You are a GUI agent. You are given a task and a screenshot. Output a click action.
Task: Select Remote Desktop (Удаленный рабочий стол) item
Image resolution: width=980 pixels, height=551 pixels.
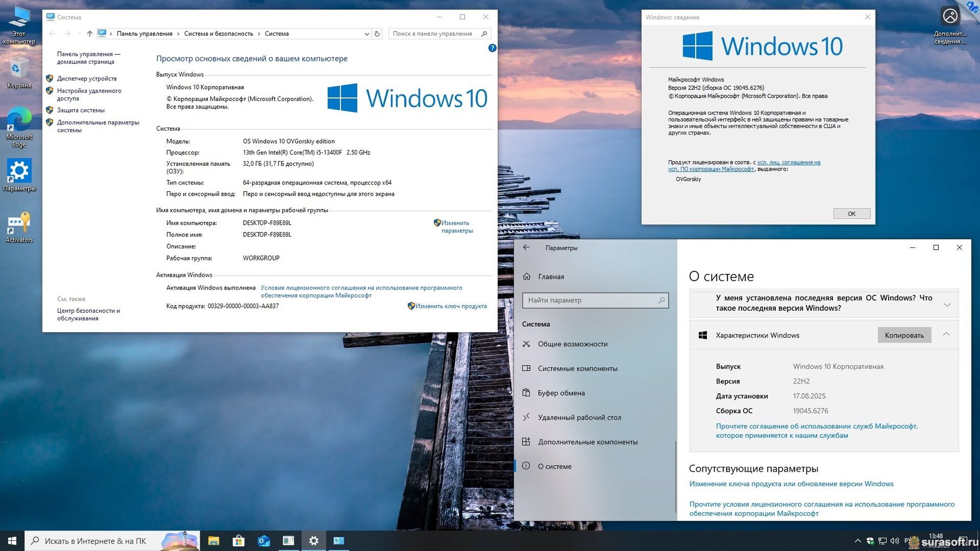point(579,417)
